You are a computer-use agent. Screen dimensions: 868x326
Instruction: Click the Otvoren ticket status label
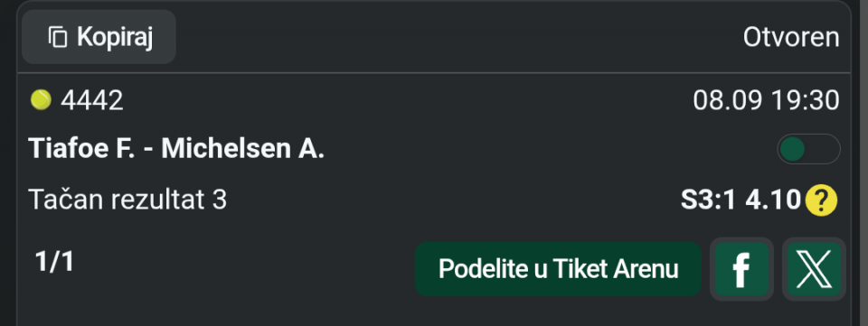pyautogui.click(x=791, y=37)
